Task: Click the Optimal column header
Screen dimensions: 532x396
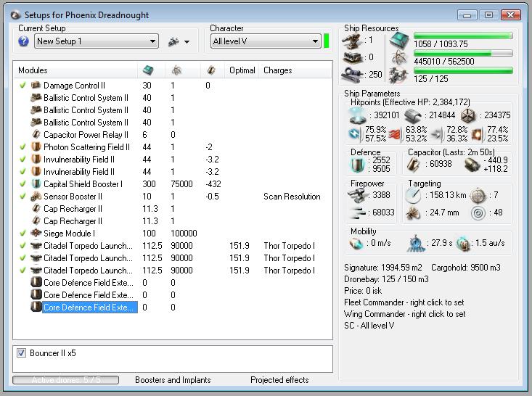Action: [x=242, y=70]
